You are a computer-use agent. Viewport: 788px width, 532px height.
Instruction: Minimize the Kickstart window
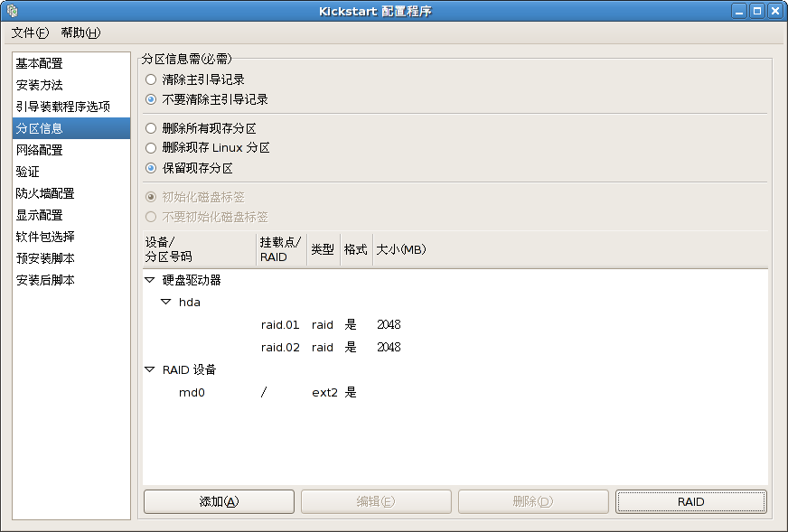click(x=739, y=11)
